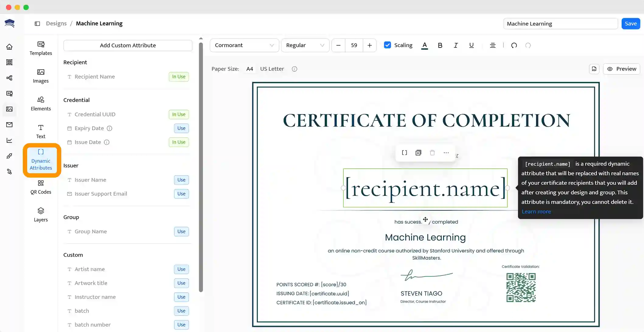The height and width of the screenshot is (332, 644).
Task: Open the Cormorant font family dropdown
Action: pyautogui.click(x=244, y=45)
